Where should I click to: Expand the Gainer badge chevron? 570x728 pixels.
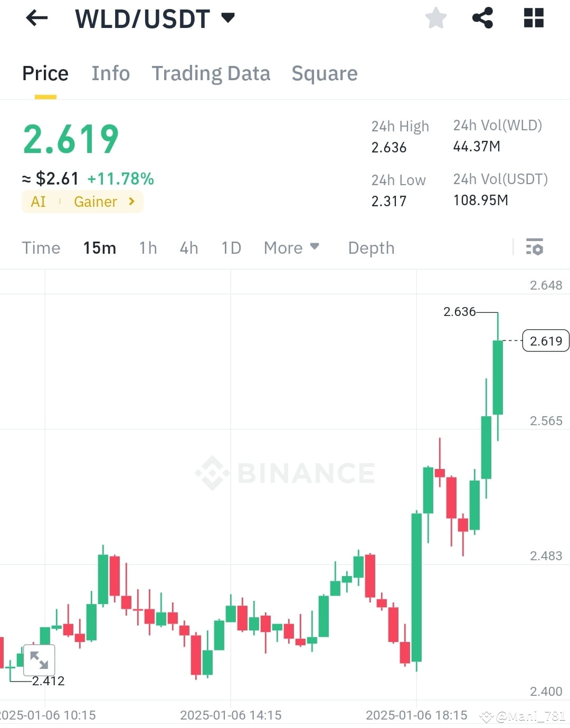[131, 202]
